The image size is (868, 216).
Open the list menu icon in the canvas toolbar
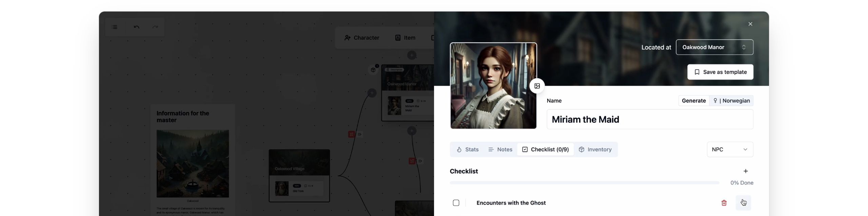pyautogui.click(x=115, y=27)
